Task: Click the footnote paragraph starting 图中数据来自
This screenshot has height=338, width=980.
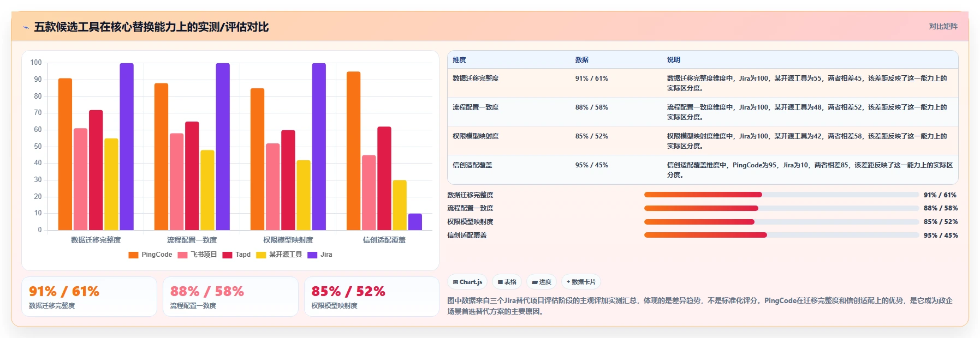Action: (x=700, y=306)
